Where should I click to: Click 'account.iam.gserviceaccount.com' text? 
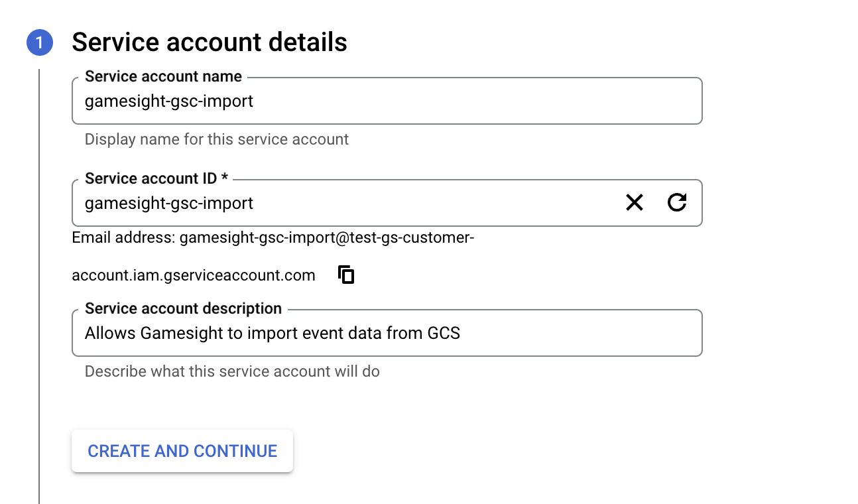tap(194, 275)
